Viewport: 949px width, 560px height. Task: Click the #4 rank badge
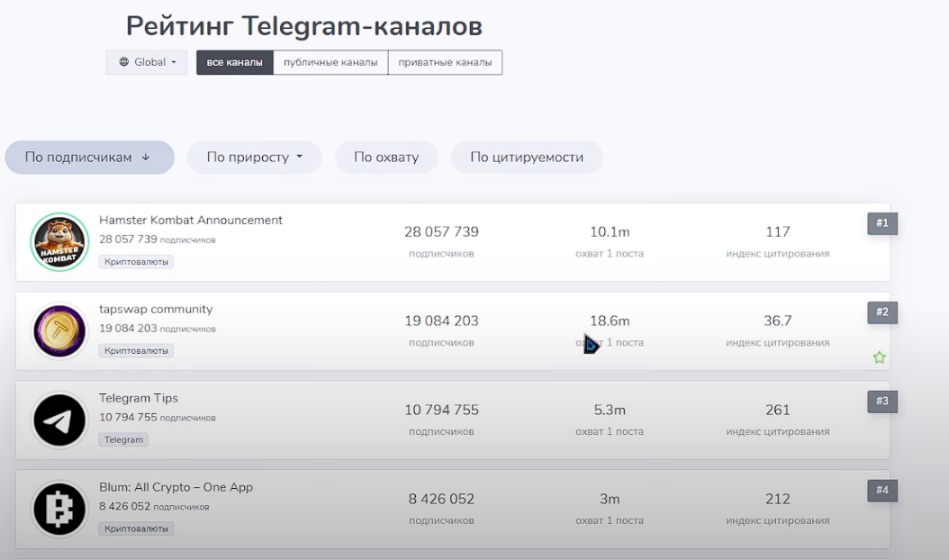coord(882,491)
